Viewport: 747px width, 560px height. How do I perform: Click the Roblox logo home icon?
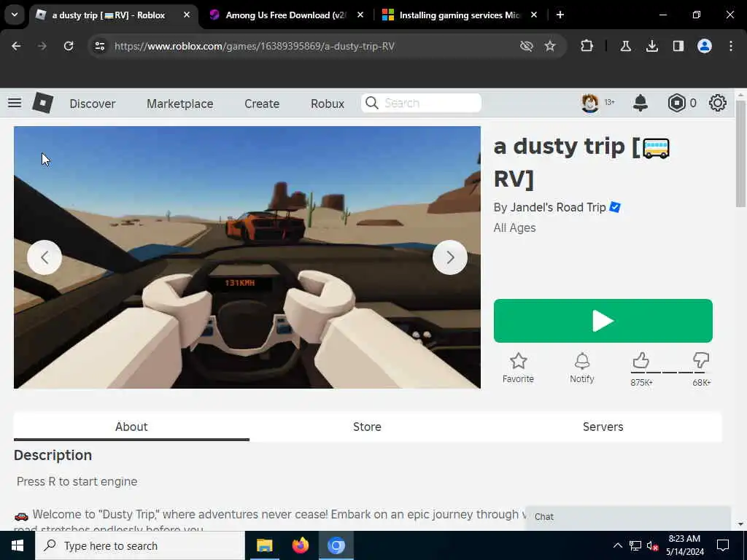(42, 103)
